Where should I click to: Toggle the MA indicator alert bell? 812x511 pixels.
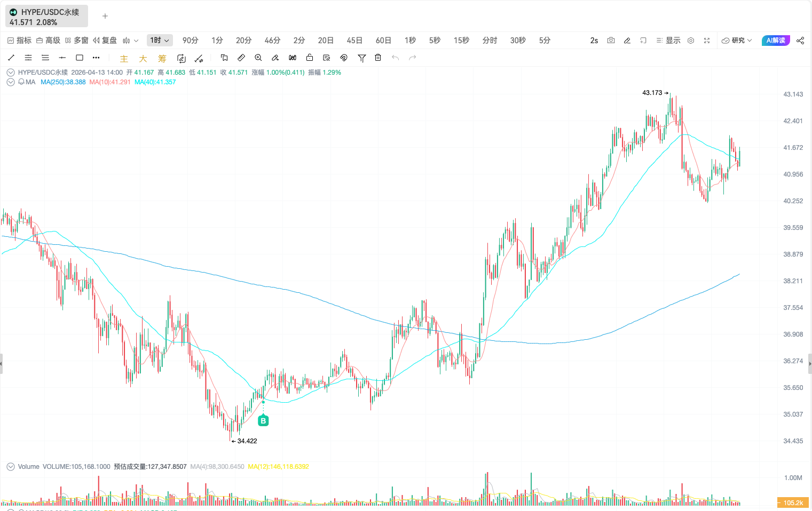(21, 82)
